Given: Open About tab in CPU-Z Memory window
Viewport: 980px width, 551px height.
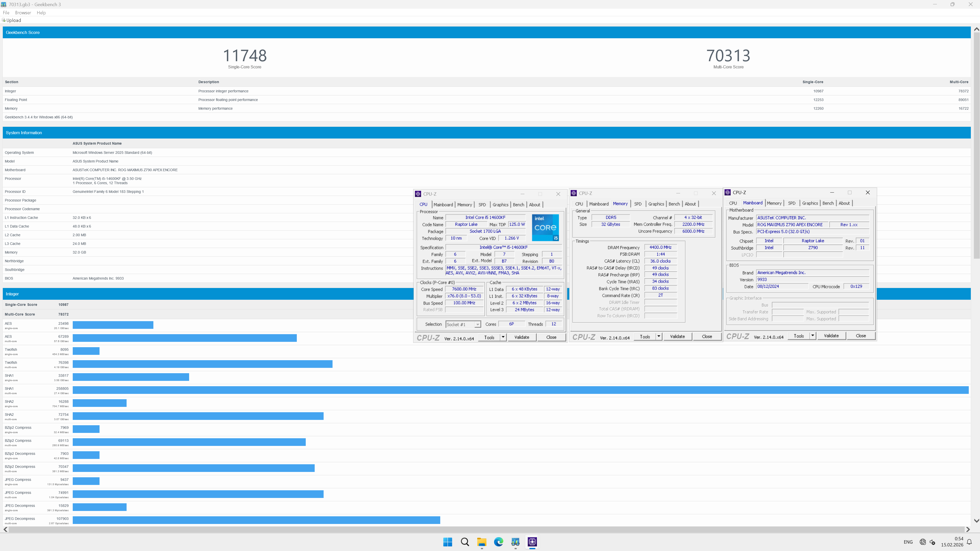Looking at the screenshot, I should point(690,204).
